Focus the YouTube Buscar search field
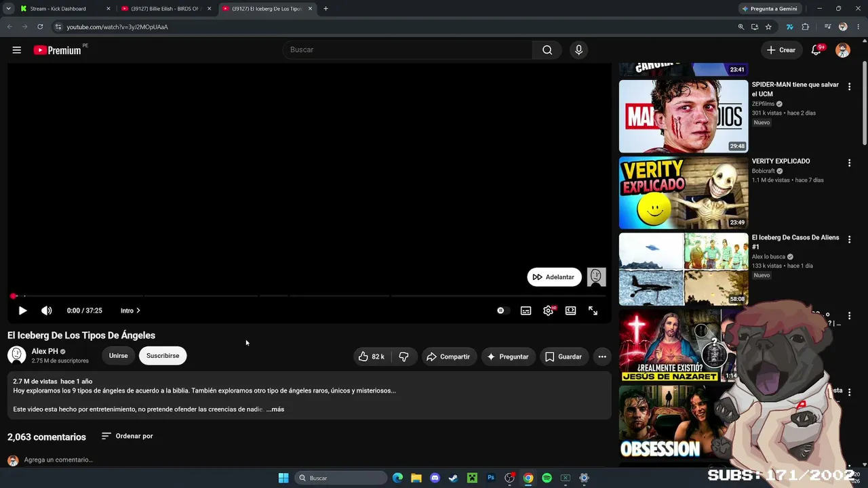Image resolution: width=868 pixels, height=488 pixels. click(x=408, y=49)
